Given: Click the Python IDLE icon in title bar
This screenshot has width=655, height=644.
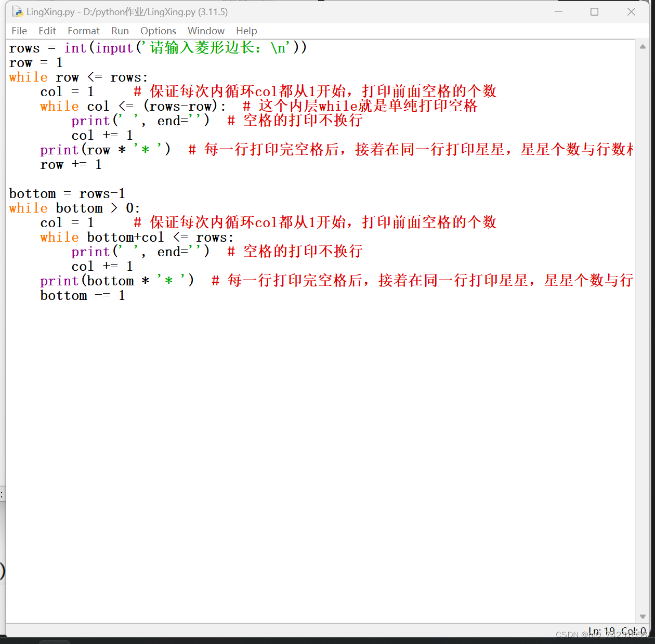Looking at the screenshot, I should pos(17,11).
